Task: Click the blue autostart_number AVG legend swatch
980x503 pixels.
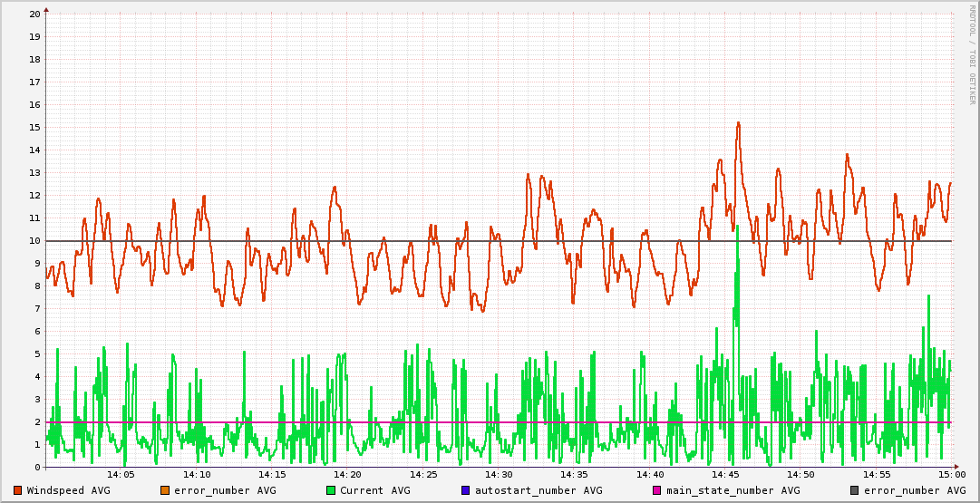Action: (x=466, y=490)
